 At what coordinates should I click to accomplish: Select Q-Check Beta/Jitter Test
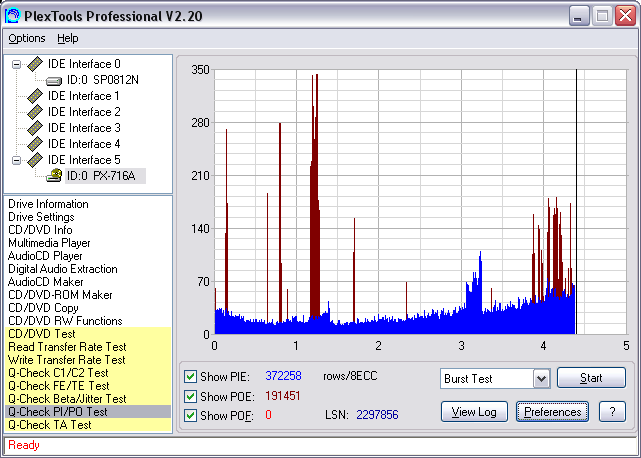(88, 399)
